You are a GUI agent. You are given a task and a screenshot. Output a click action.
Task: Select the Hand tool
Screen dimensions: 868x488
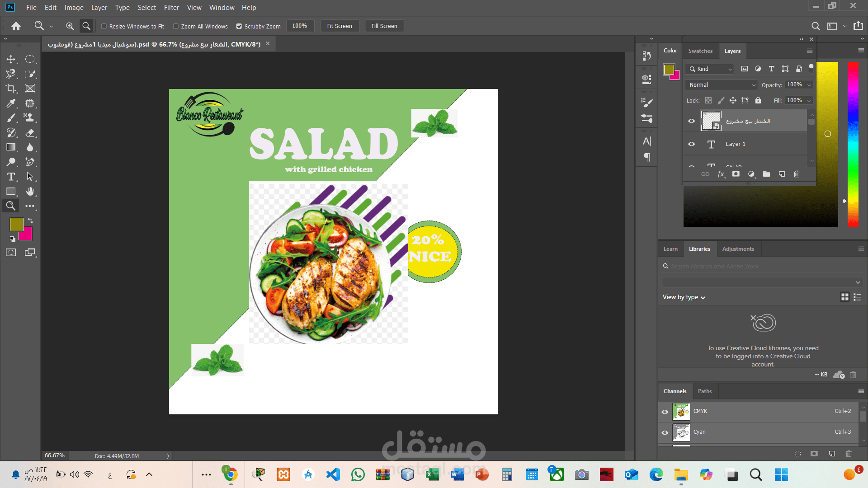(30, 192)
